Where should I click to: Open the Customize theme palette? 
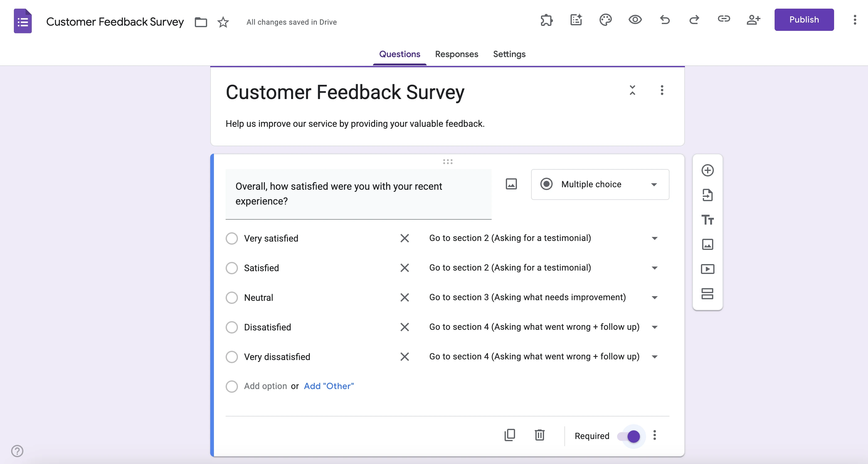pos(605,20)
